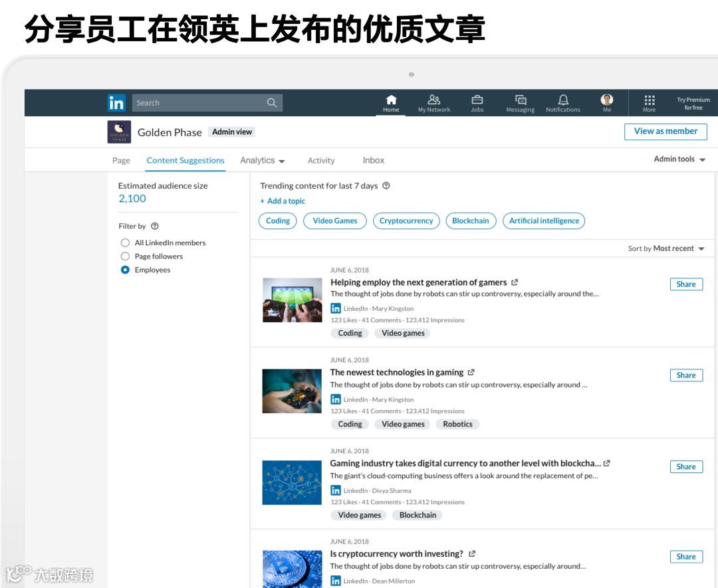Viewport: 718px width, 588px height.
Task: Click the estimated audience size 2,100
Action: click(x=132, y=199)
